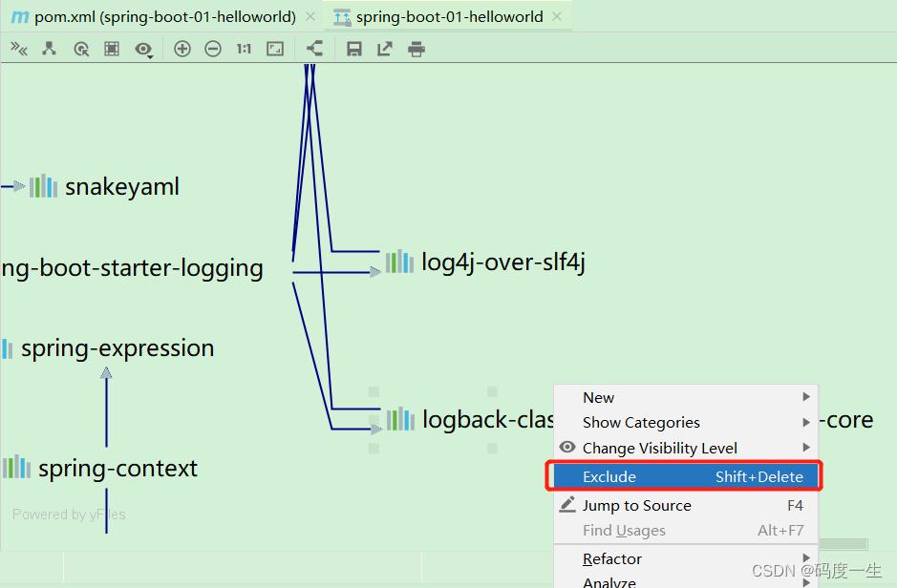Zoom out with the minus icon

(x=213, y=49)
